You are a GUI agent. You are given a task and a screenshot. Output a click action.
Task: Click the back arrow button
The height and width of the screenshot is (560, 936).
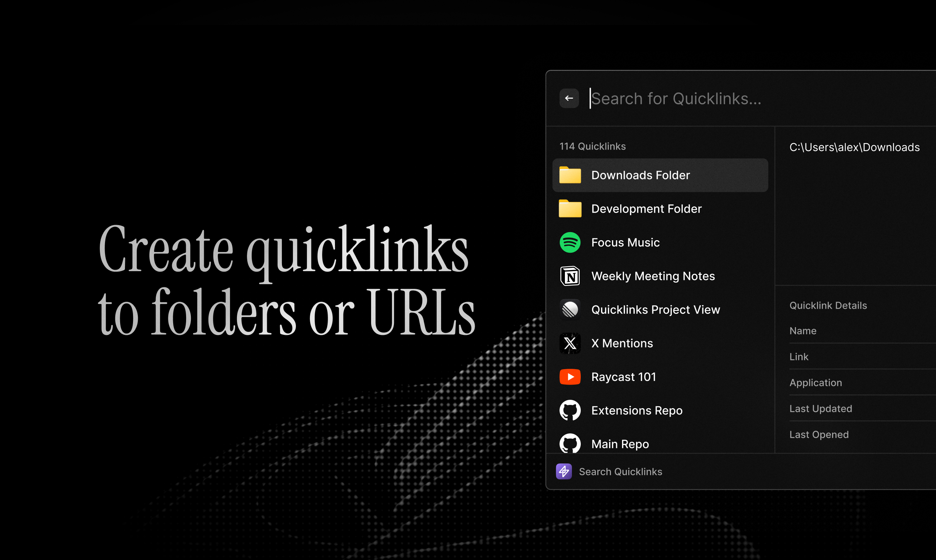(x=569, y=98)
